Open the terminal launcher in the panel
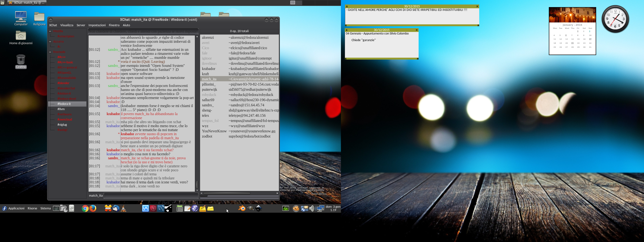Screen dimensions: 644x242 pyautogui.click(x=56, y=208)
